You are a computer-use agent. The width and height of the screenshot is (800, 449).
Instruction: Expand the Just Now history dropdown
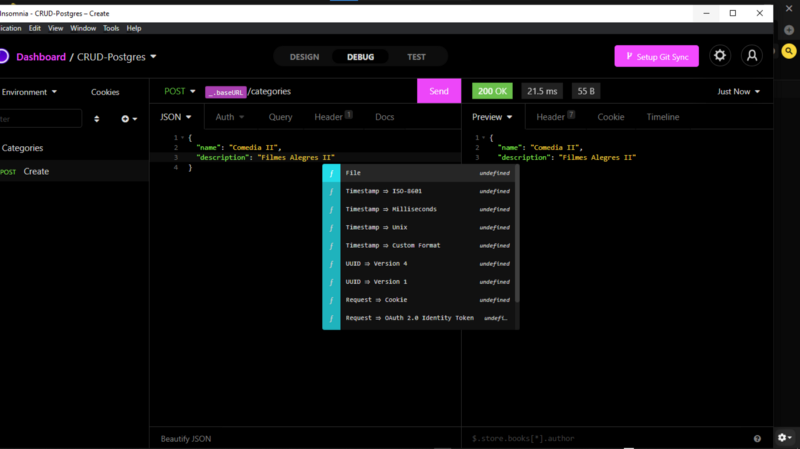point(738,91)
